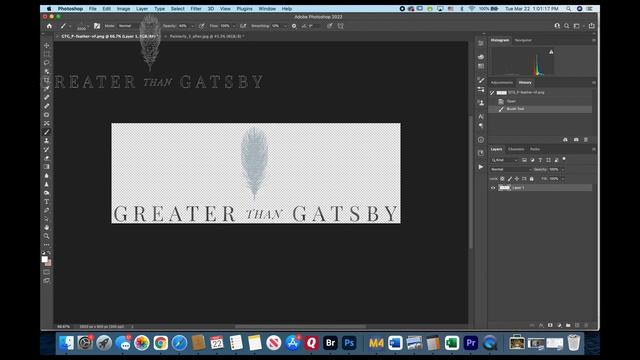Open the Properties info icon in panel dock

tap(481, 140)
